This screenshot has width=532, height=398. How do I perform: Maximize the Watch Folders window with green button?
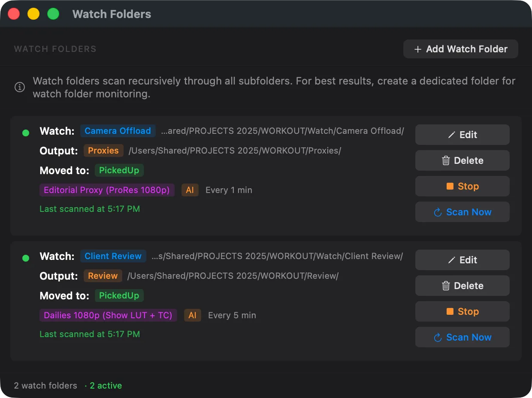pos(53,14)
